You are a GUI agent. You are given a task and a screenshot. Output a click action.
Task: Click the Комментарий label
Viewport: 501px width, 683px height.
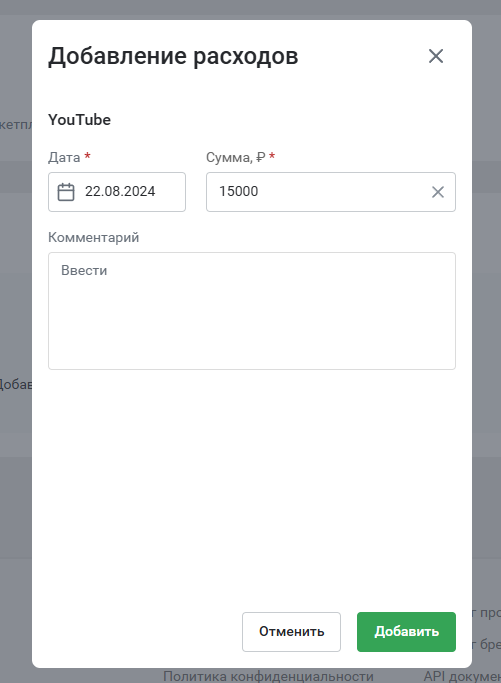(x=94, y=237)
